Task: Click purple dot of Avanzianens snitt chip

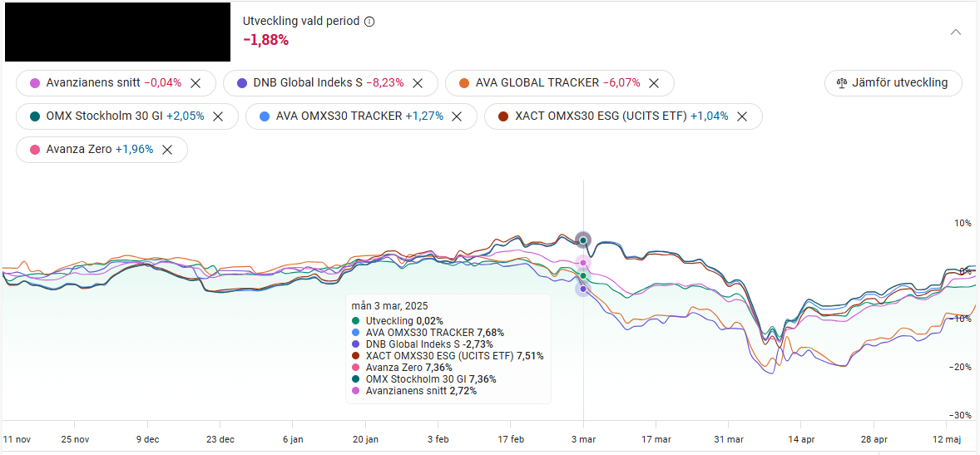Action: point(35,83)
